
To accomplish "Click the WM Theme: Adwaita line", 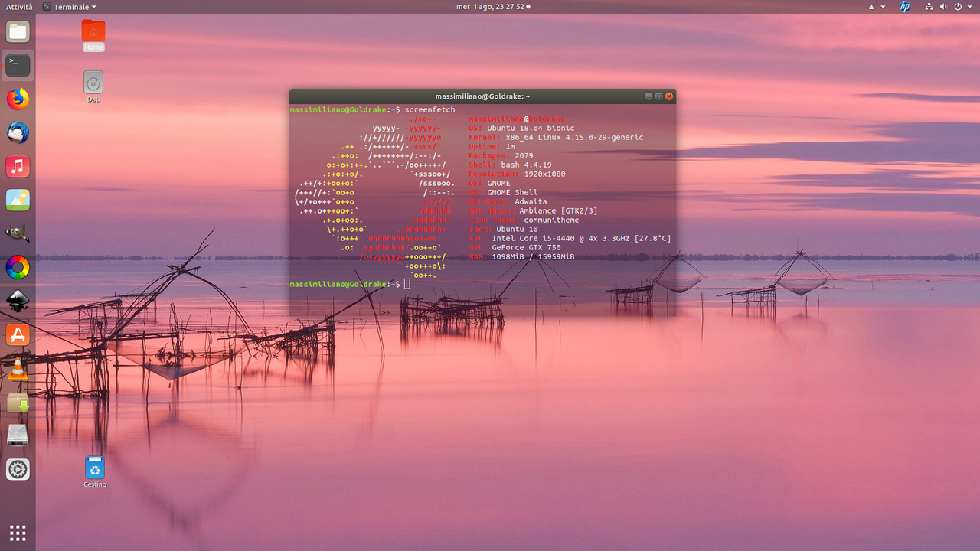I will (x=508, y=202).
